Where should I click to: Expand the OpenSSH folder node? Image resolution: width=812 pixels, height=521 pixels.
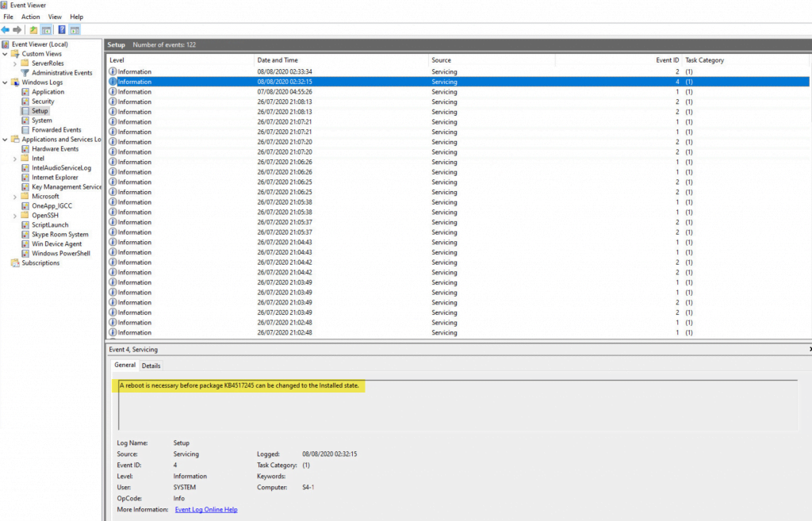click(15, 216)
